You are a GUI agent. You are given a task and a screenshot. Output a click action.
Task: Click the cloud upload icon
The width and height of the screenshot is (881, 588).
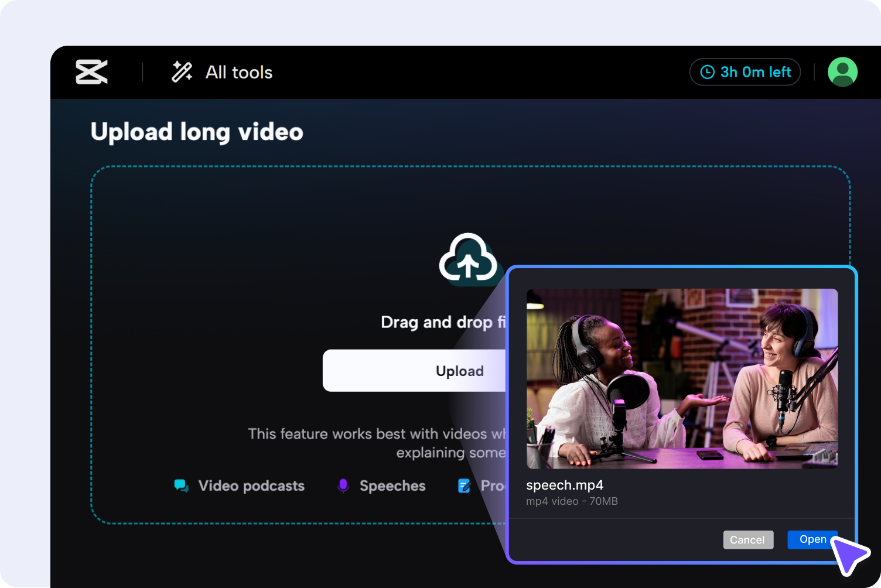468,259
